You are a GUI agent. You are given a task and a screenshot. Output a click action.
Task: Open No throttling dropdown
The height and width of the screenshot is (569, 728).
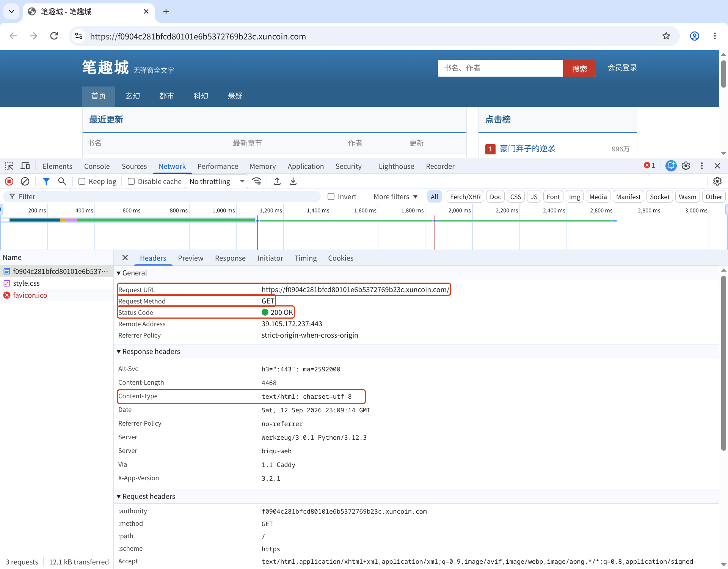[217, 181]
